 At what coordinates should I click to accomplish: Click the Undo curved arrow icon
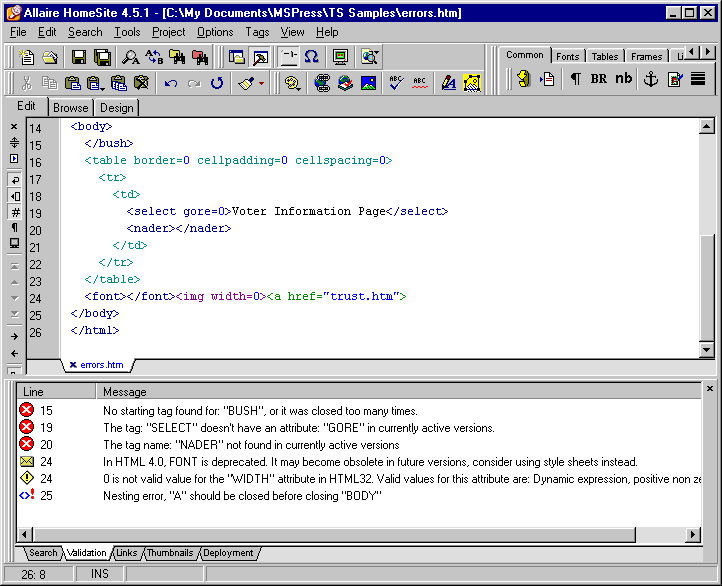(x=171, y=83)
